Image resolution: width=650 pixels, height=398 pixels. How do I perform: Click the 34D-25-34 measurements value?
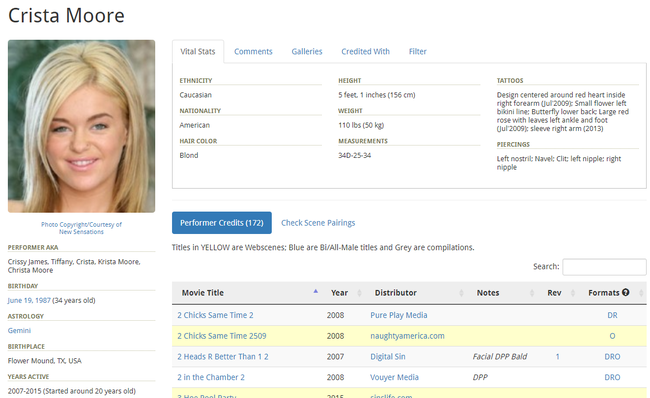[x=354, y=155]
